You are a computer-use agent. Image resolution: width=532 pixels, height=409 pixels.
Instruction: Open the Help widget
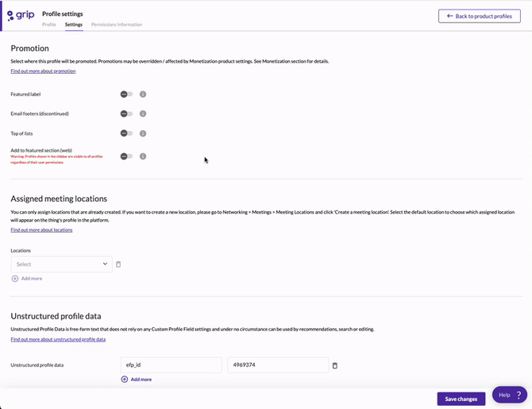(509, 395)
